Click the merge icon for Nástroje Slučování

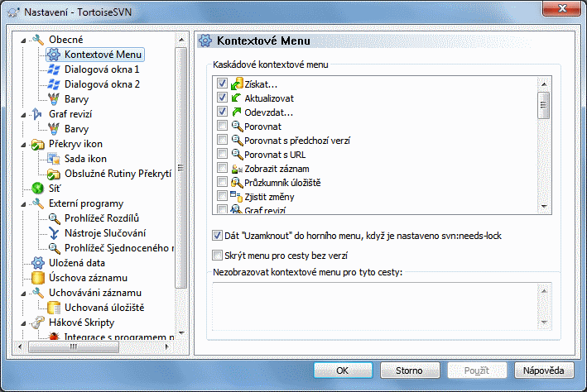54,233
